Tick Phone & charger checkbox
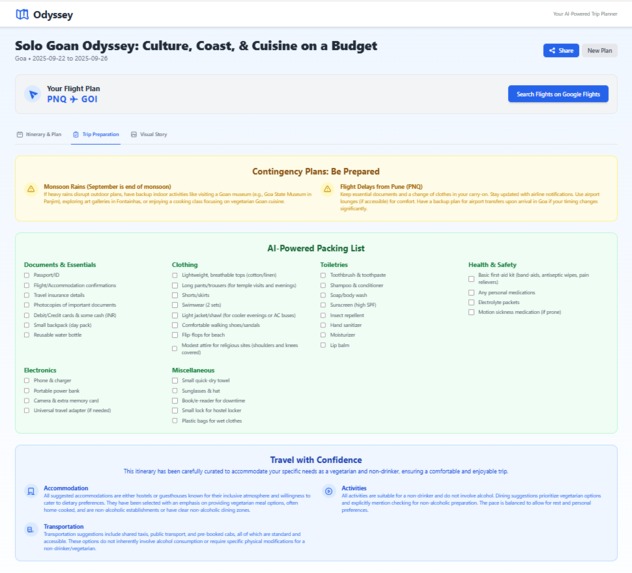 27,380
